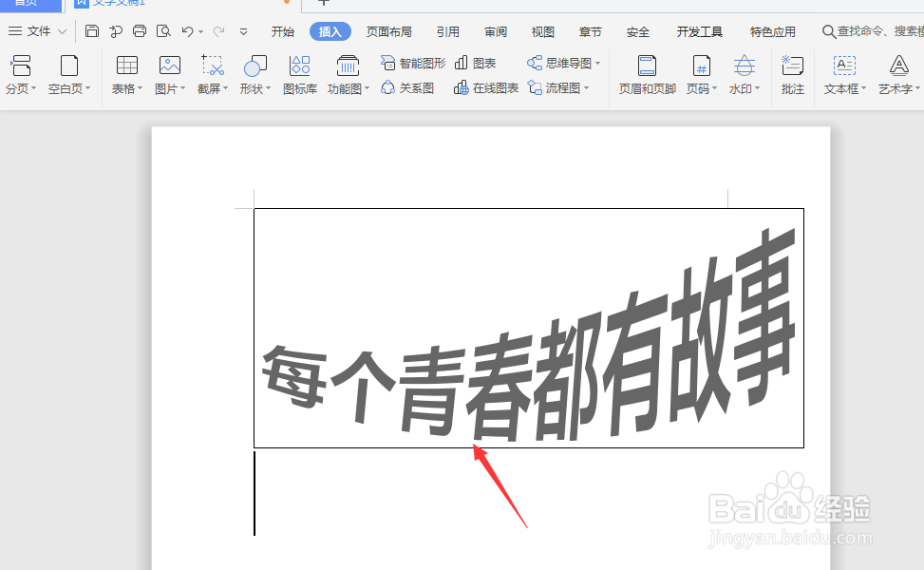924x570 pixels.
Task: Open 页眉和页脚 header and footer
Action: [647, 74]
